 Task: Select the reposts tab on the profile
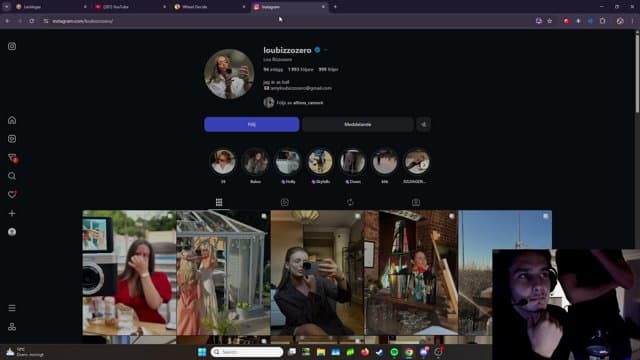[x=350, y=202]
